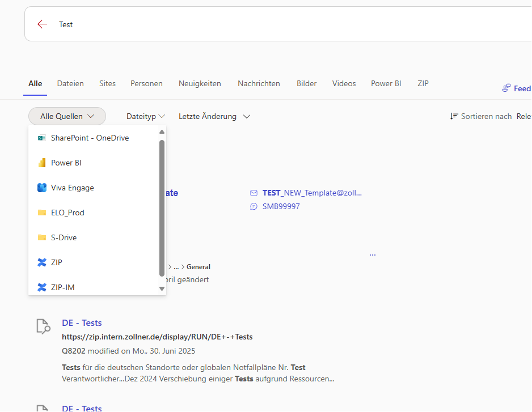
Task: Click the snippet line starting "Tests für die deutschen"
Action: pyautogui.click(x=184, y=368)
